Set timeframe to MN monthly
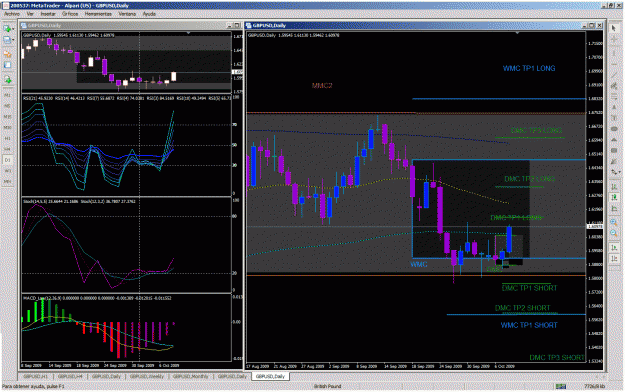The height and width of the screenshot is (392, 625). 7,181
